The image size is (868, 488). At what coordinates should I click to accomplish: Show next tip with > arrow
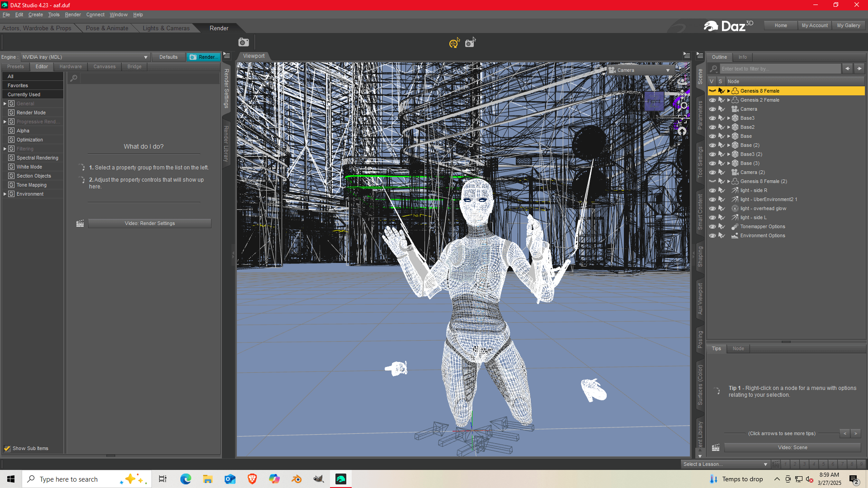click(x=855, y=433)
